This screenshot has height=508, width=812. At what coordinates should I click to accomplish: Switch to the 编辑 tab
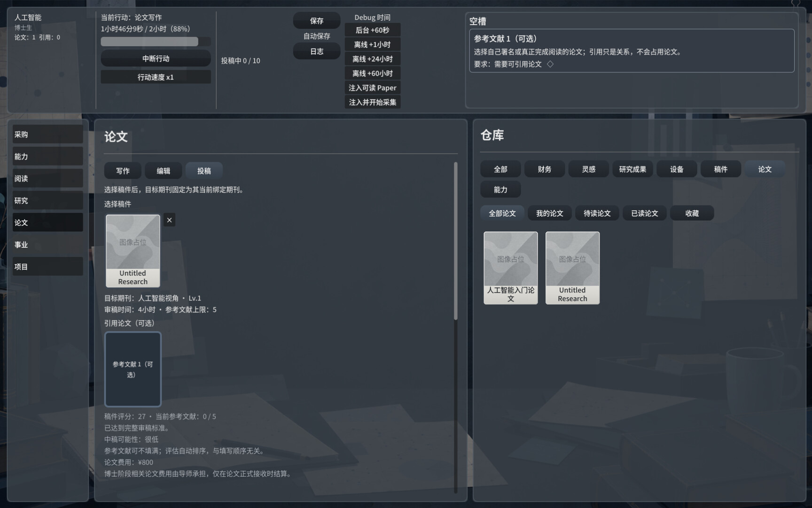point(163,171)
